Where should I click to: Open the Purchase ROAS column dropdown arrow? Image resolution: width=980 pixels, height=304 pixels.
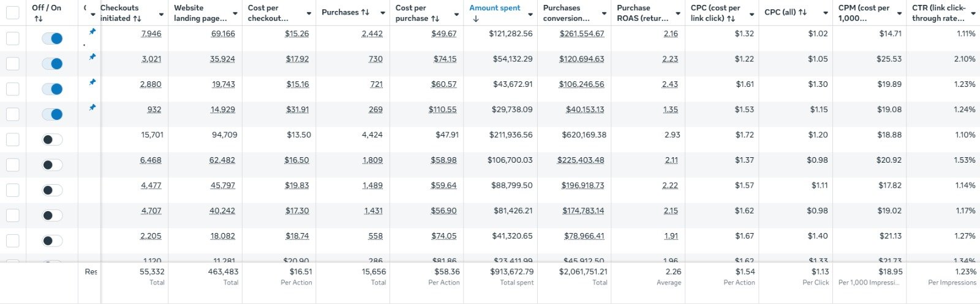[678, 13]
